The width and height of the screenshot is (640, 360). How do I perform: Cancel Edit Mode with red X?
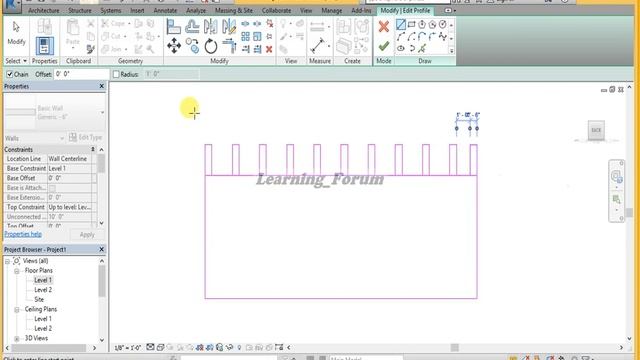pyautogui.click(x=384, y=27)
